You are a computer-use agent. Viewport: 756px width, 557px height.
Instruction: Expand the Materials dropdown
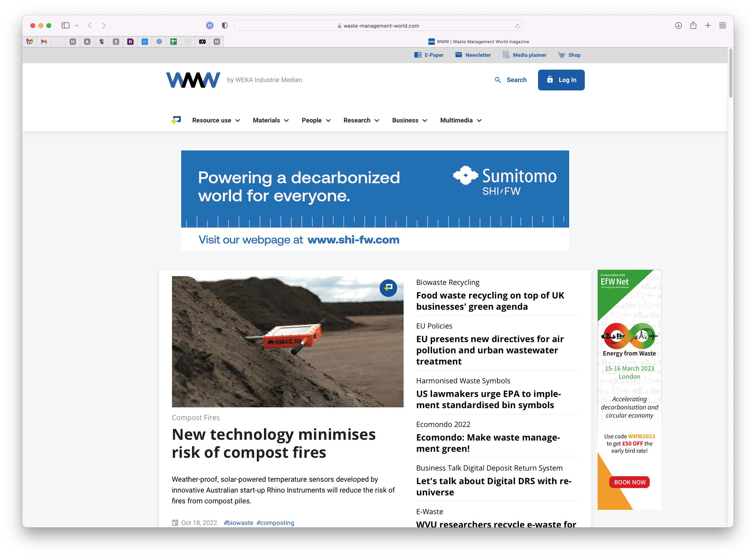point(271,120)
